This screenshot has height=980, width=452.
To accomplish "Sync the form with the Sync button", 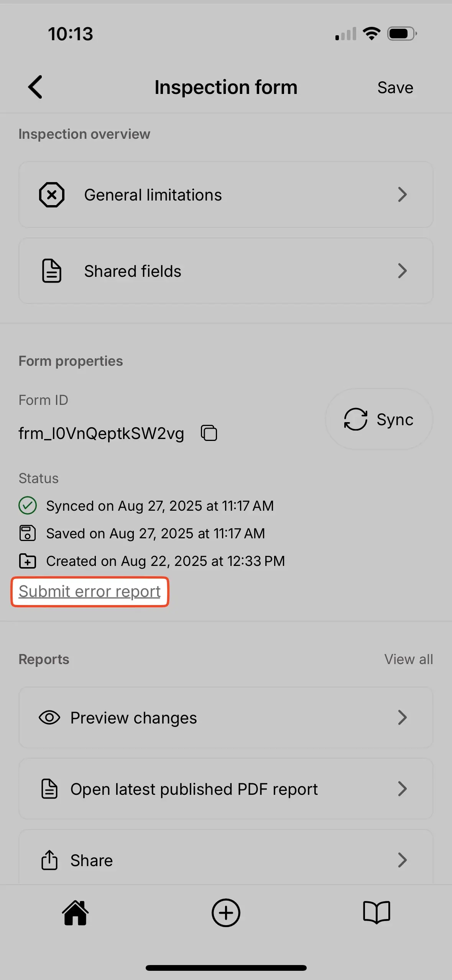I will [x=378, y=419].
